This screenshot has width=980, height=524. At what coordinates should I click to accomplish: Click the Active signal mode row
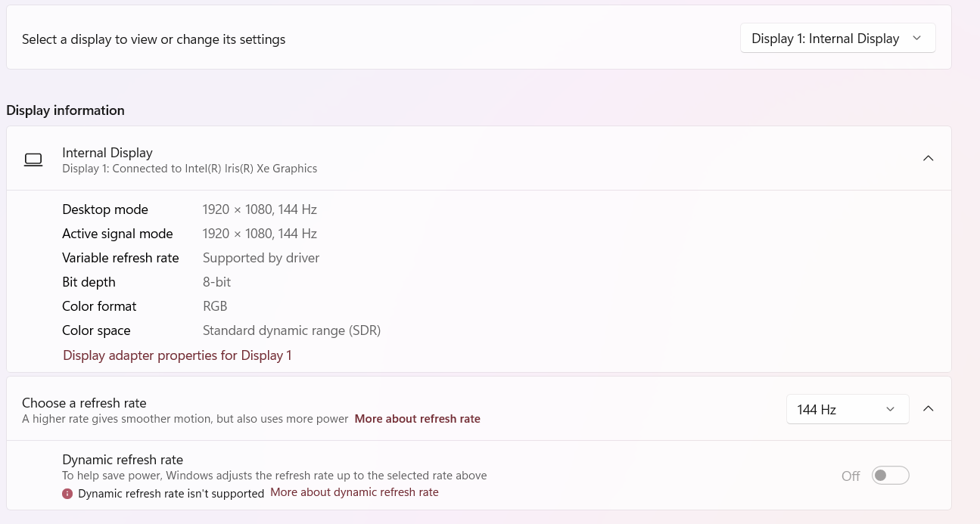(260, 233)
